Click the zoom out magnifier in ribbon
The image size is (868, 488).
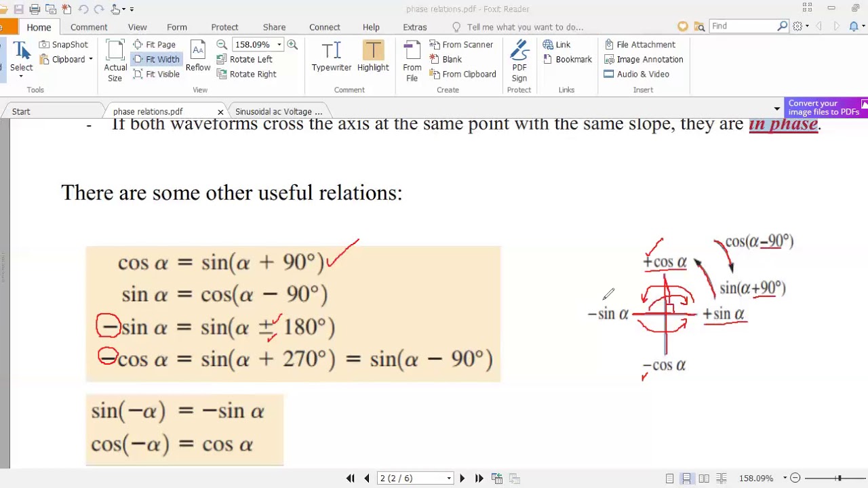click(222, 44)
